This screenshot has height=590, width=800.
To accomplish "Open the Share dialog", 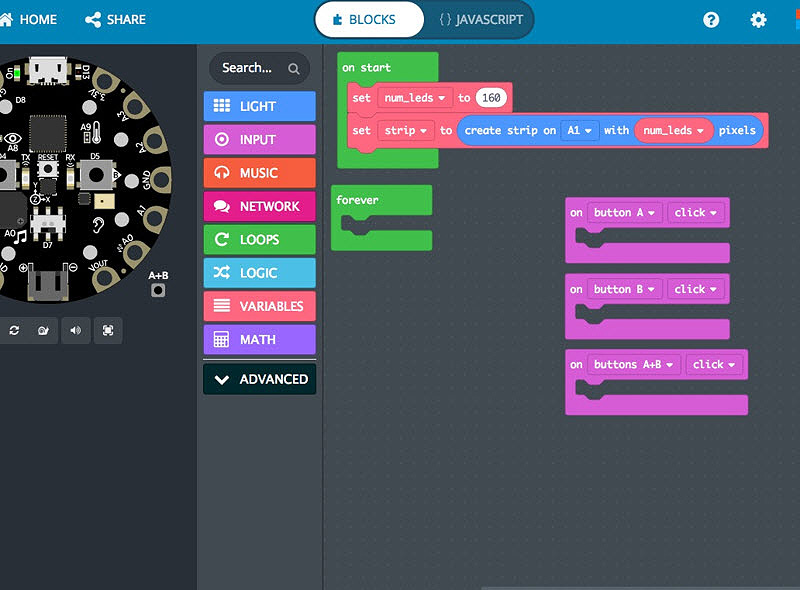I will pos(114,19).
